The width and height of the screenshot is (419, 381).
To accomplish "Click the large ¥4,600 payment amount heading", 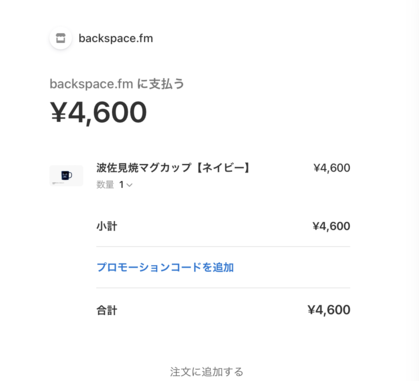I will (x=98, y=112).
